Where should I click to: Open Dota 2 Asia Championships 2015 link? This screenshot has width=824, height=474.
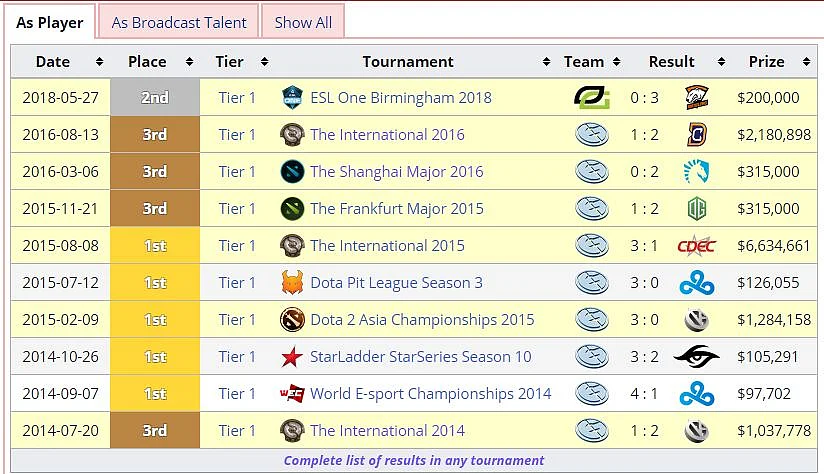[x=422, y=320]
